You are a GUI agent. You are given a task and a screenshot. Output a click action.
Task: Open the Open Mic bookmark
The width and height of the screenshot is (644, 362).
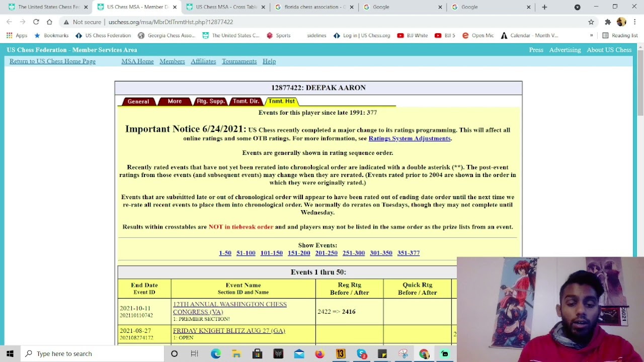click(477, 36)
